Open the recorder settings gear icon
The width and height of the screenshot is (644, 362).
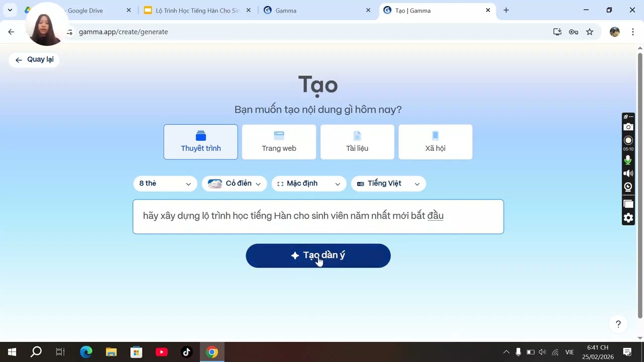[x=628, y=218]
